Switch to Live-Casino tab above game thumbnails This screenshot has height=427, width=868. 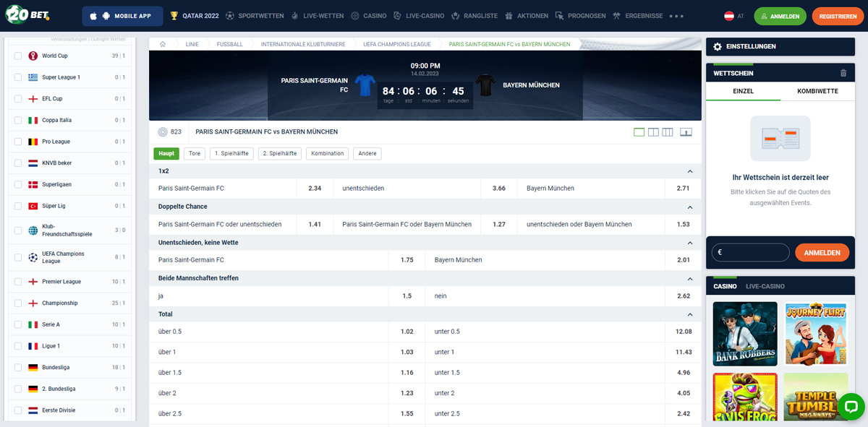pos(765,286)
